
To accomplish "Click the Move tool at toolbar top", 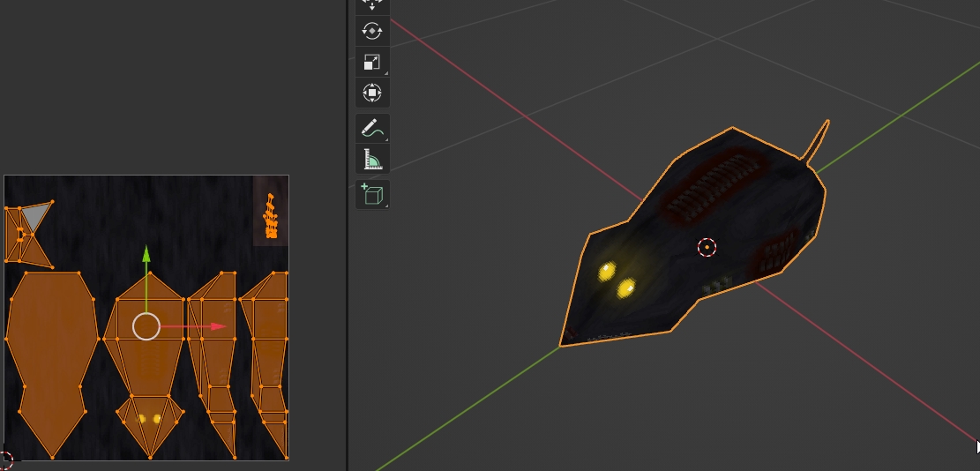I will click(x=372, y=5).
